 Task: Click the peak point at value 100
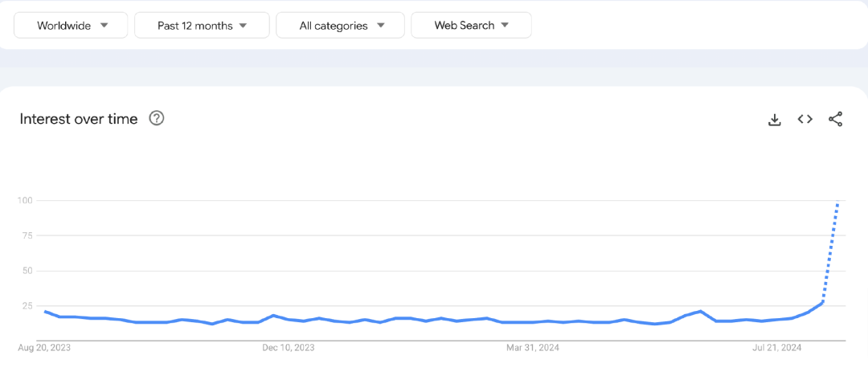point(838,201)
